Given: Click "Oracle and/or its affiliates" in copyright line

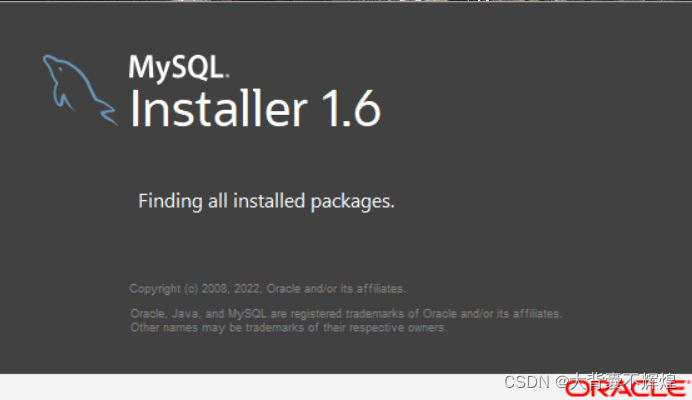Looking at the screenshot, I should pyautogui.click(x=336, y=289).
